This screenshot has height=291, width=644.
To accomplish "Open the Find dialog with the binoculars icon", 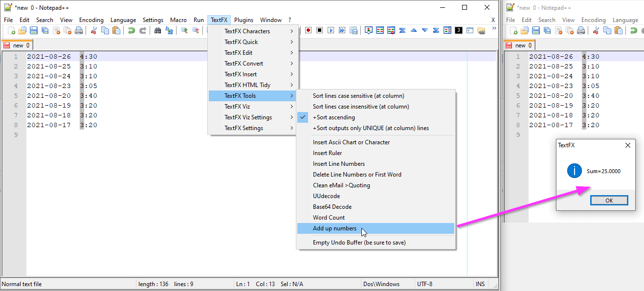I will (157, 30).
